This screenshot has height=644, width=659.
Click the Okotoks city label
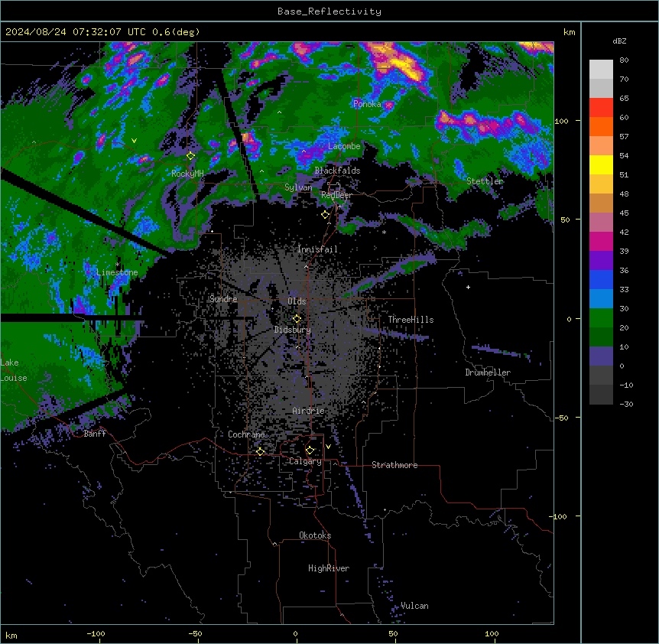[x=315, y=535]
